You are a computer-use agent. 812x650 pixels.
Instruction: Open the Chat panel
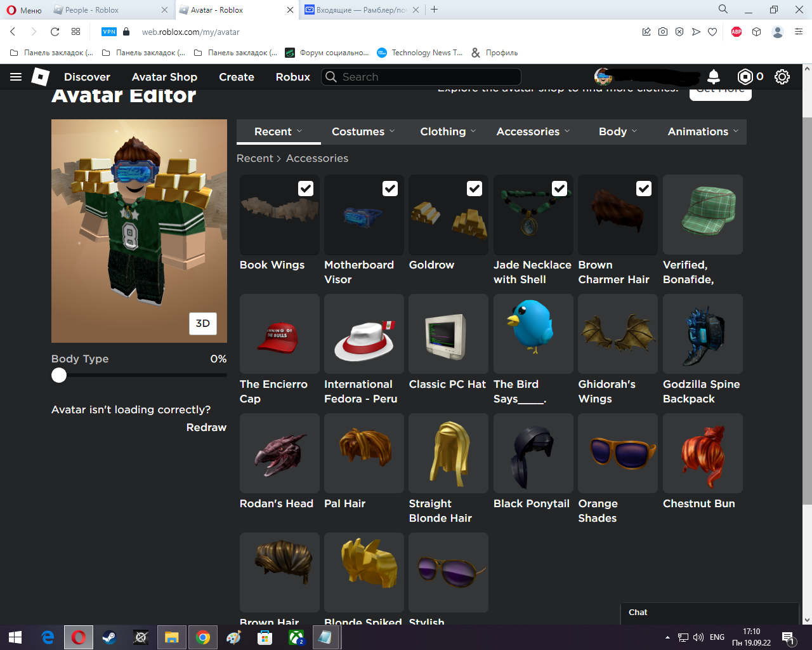tap(709, 613)
